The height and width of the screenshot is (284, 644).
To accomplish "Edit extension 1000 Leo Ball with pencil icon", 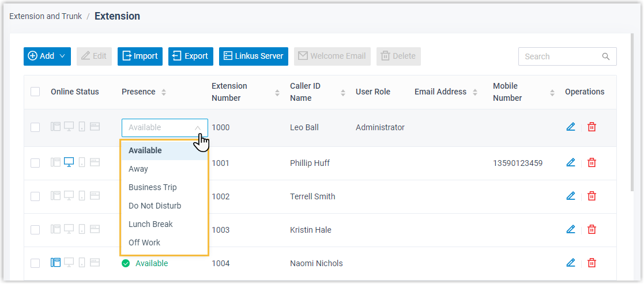I will 570,127.
